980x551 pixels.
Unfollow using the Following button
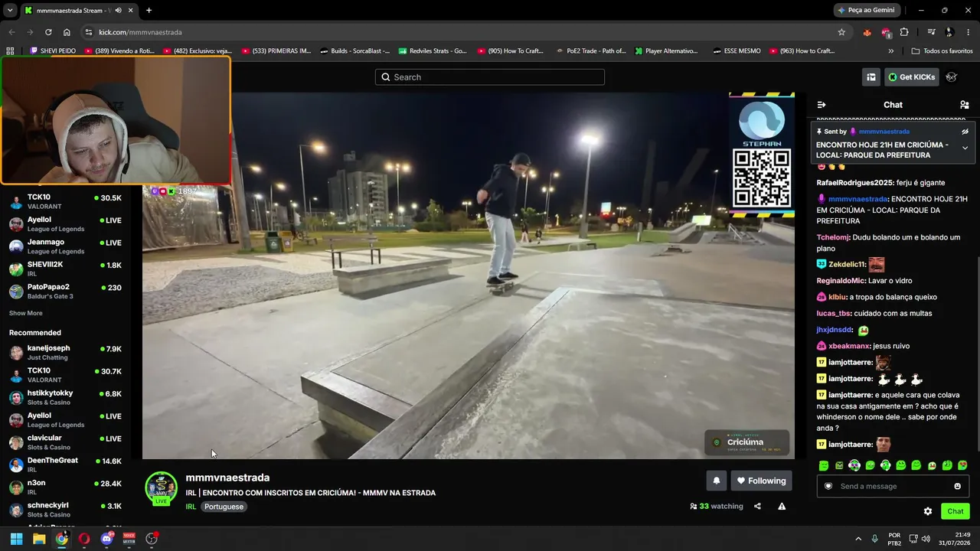tap(761, 481)
